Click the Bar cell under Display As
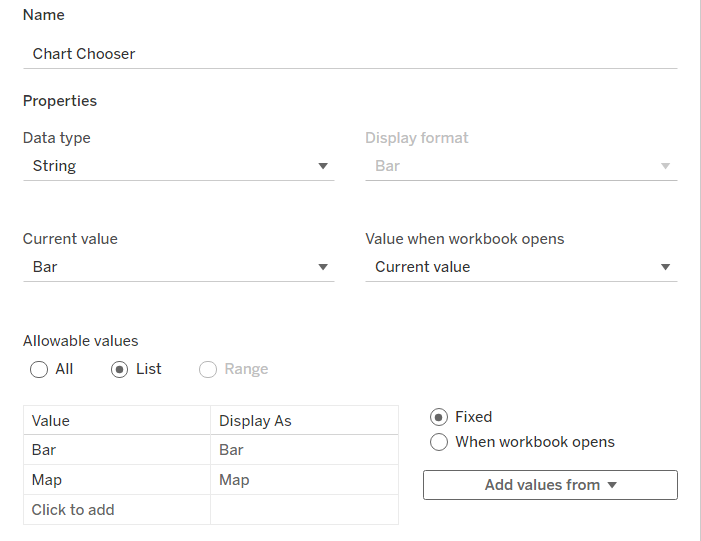 pos(304,450)
